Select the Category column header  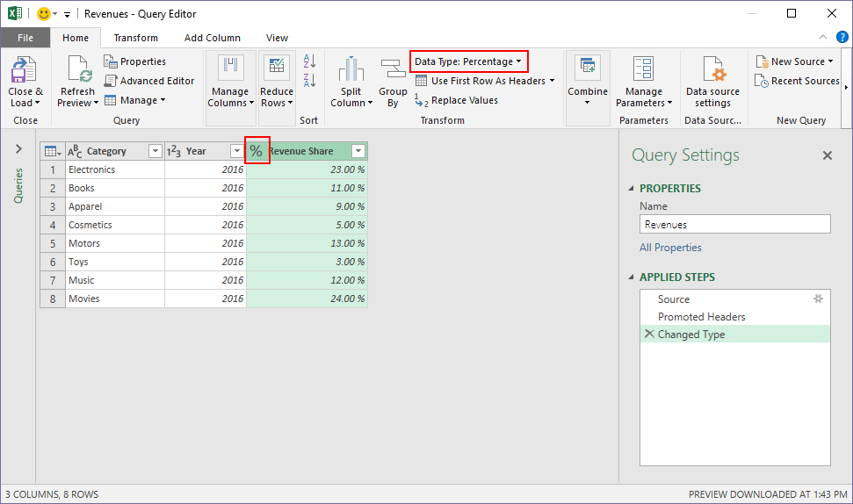point(115,151)
